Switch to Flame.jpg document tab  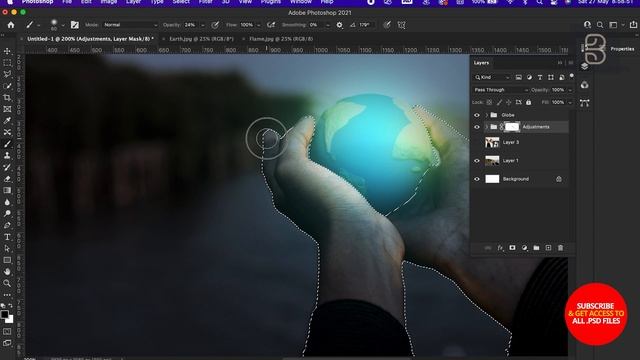point(281,39)
